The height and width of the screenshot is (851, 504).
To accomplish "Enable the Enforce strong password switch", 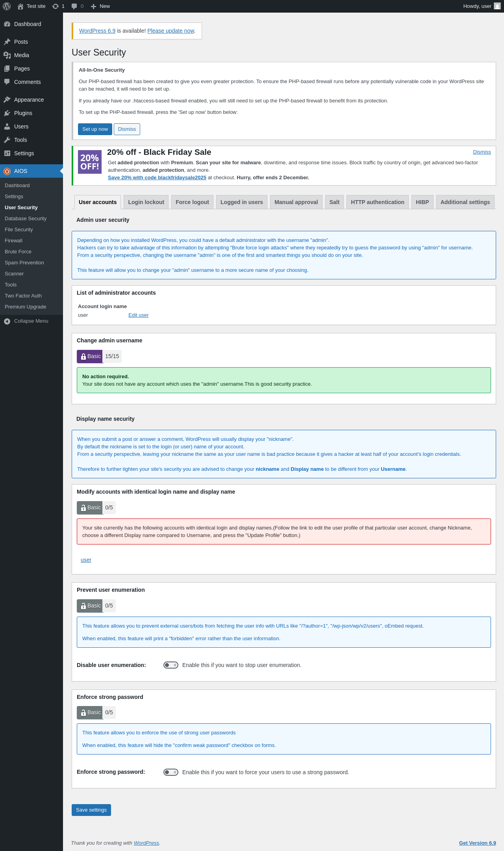I will click(171, 772).
